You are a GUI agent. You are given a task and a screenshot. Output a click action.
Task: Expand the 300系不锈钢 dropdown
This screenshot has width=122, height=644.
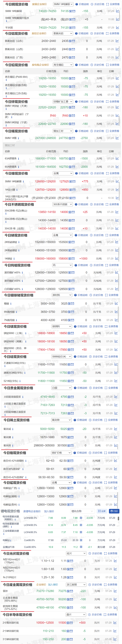click(63, 204)
